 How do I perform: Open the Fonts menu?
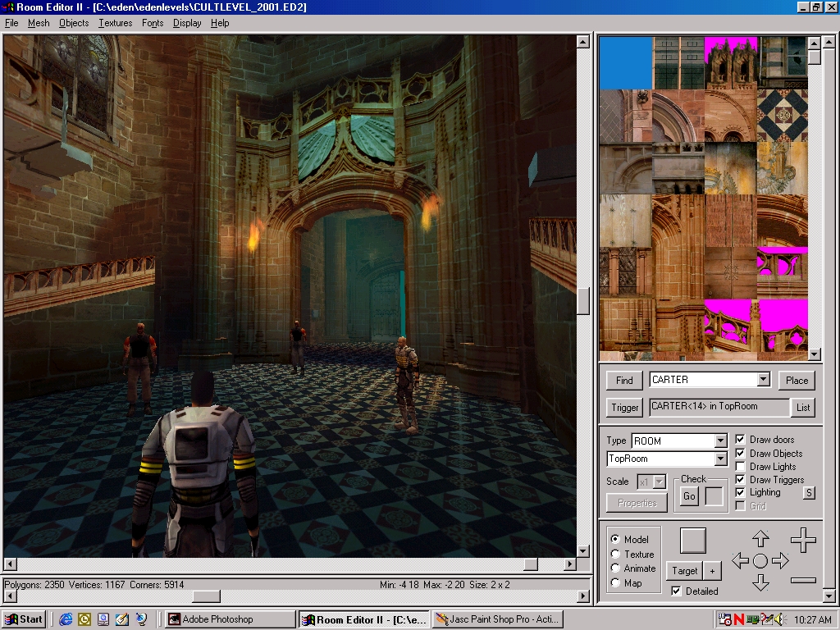coord(153,23)
